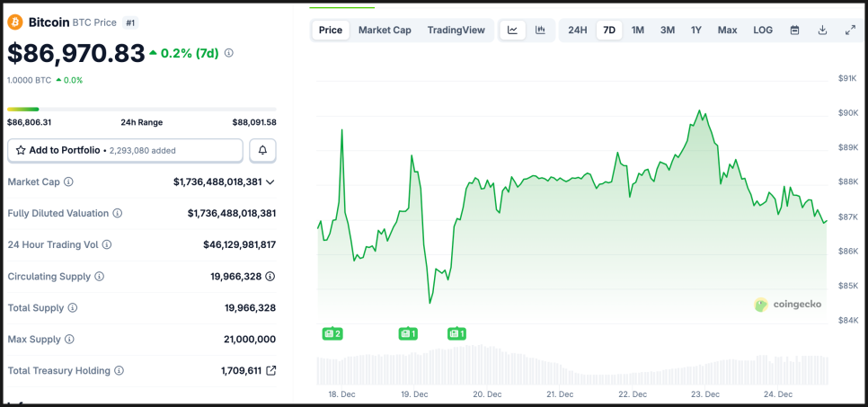Switch to candlestick chart icon
The image size is (868, 407).
click(x=540, y=30)
